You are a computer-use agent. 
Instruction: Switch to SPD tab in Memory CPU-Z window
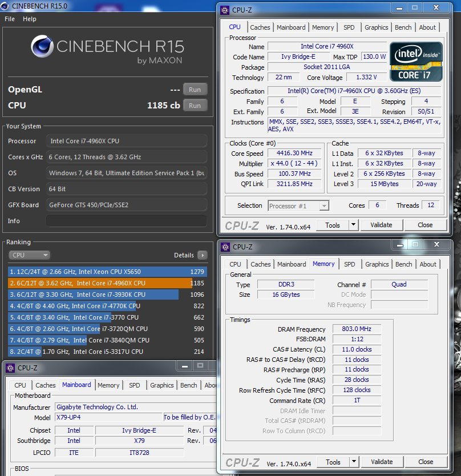click(x=350, y=264)
